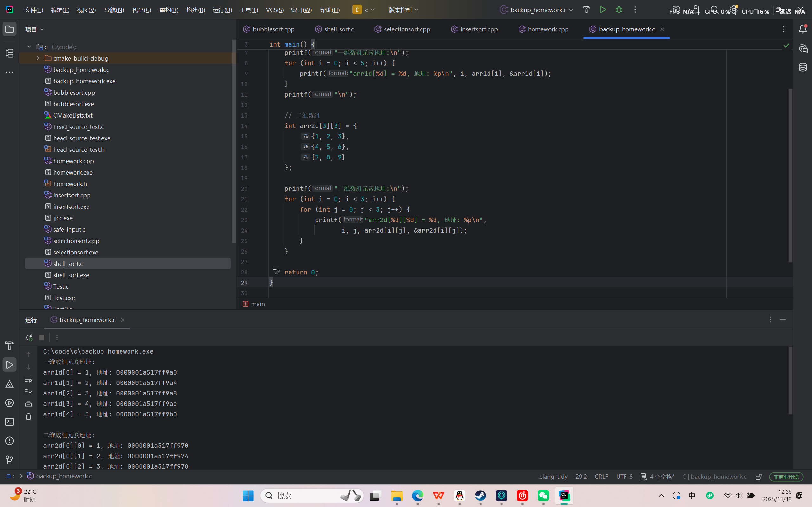812x507 pixels.
Task: Click the Stop square in run panel
Action: point(42,337)
